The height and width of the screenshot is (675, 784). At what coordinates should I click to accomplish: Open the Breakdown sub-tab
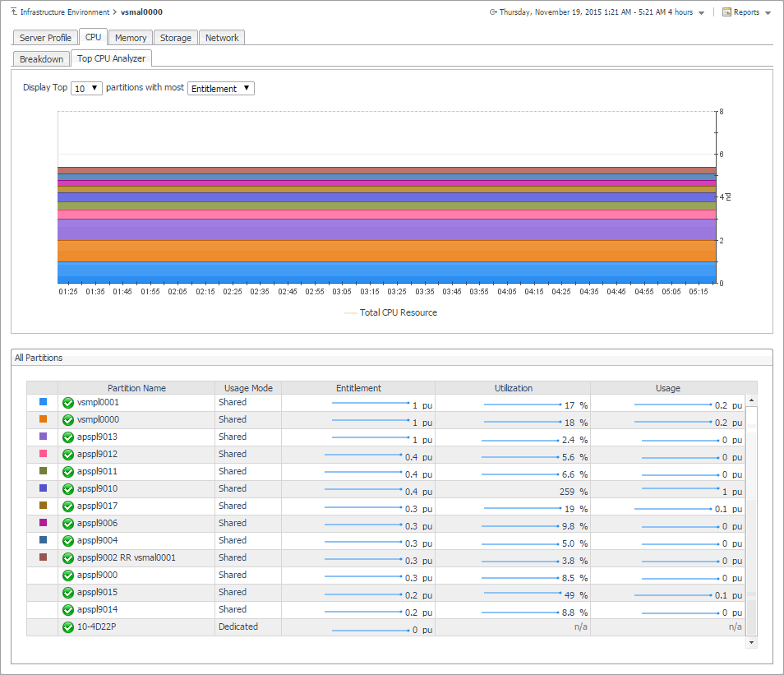click(x=41, y=59)
